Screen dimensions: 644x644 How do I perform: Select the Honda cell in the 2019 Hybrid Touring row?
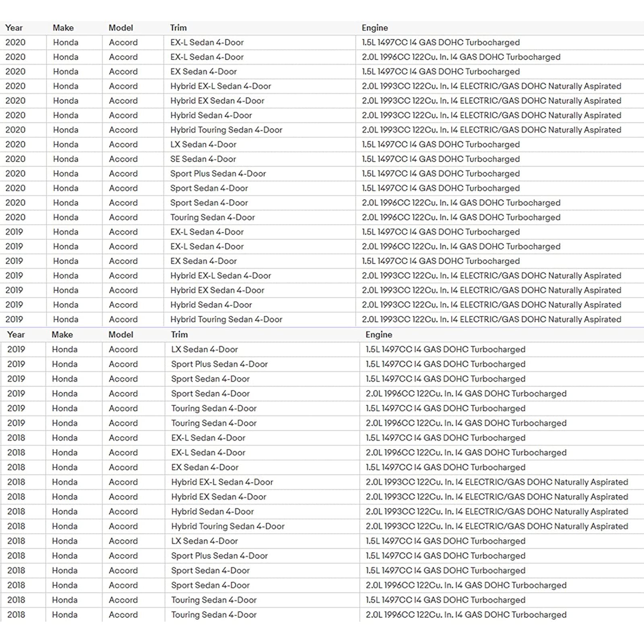click(x=74, y=320)
